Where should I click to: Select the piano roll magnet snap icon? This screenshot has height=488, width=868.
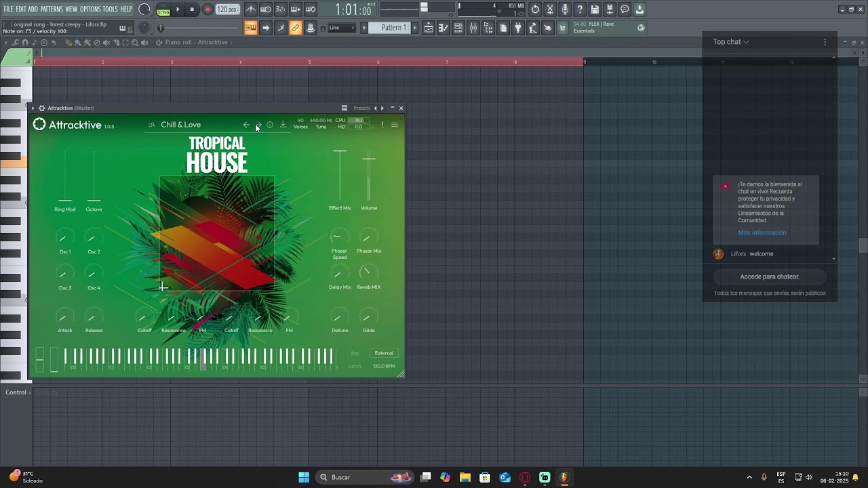pyautogui.click(x=25, y=42)
